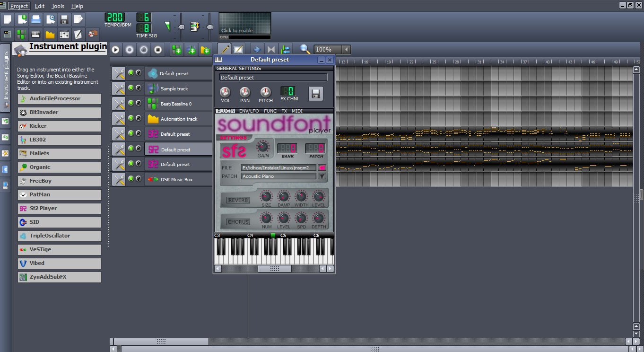This screenshot has width=644, height=352.
Task: Click the VOL knob in General Settings
Action: pyautogui.click(x=225, y=92)
